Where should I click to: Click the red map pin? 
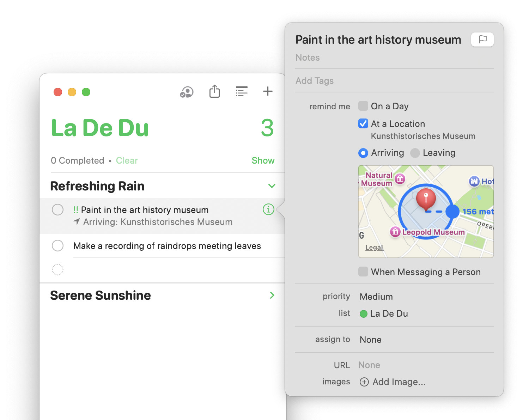click(426, 199)
